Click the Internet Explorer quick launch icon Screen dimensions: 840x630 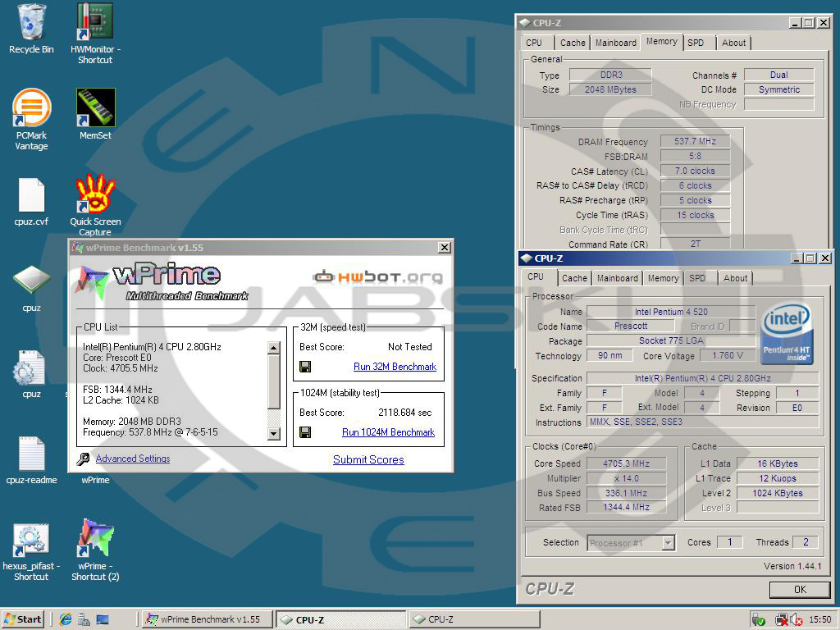tap(66, 619)
